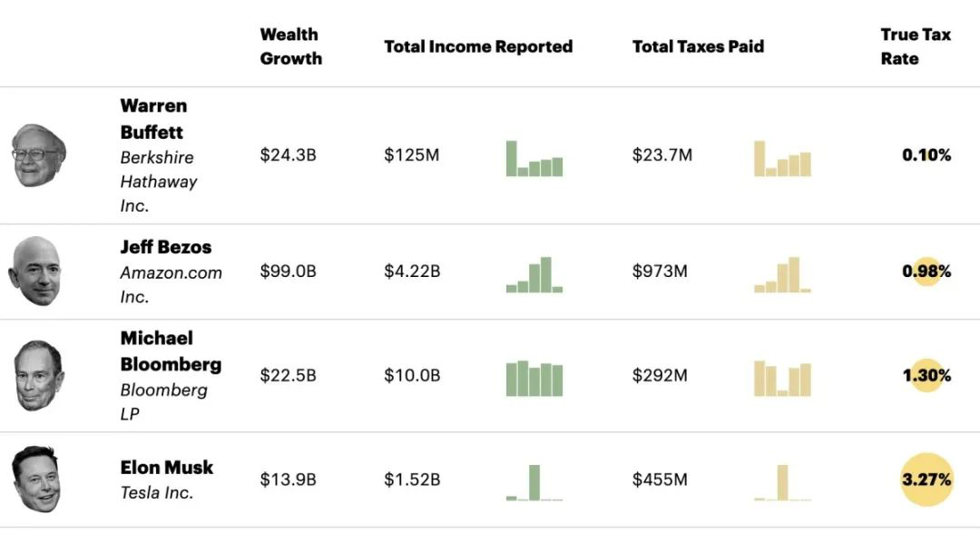980x554 pixels.
Task: Click Warren Buffett's portrait photo
Action: (x=38, y=155)
